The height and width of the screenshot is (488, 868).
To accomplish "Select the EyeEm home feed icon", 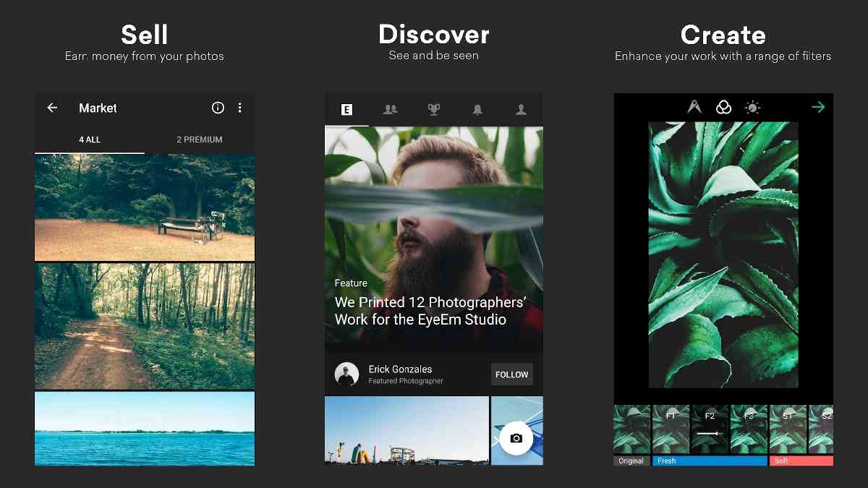I will 346,110.
